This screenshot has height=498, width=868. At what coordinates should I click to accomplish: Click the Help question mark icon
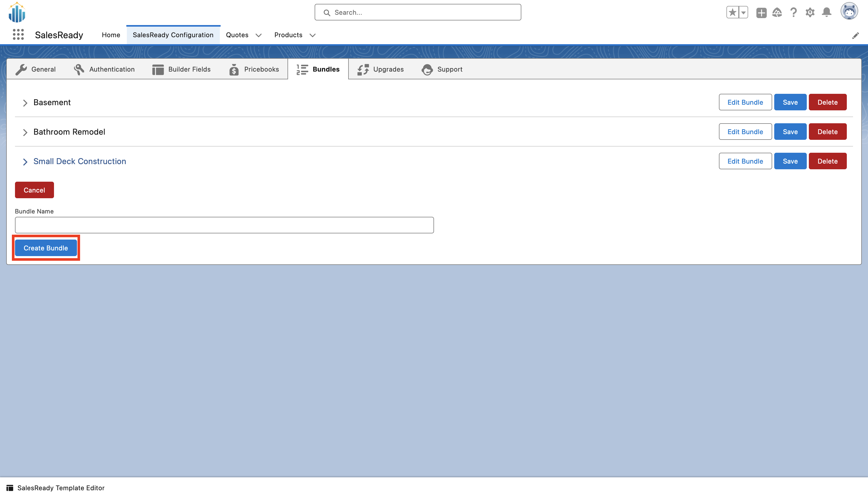pyautogui.click(x=794, y=12)
